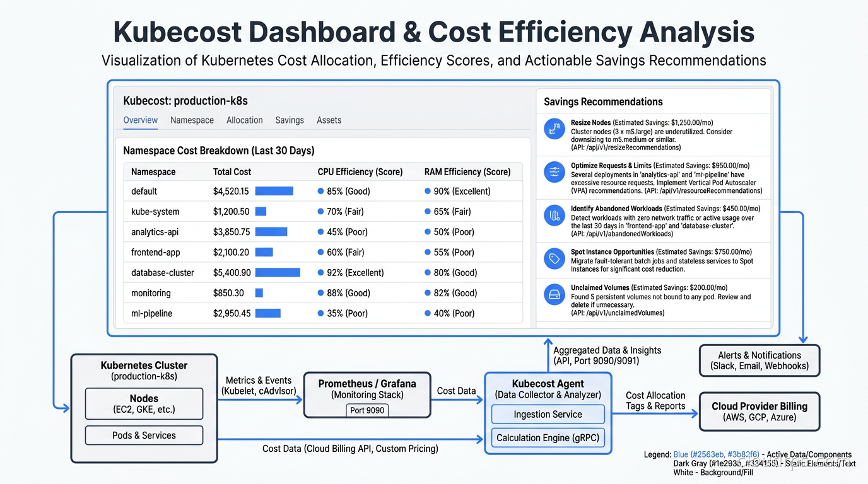Click the $2,950.45 cost value

tap(232, 313)
